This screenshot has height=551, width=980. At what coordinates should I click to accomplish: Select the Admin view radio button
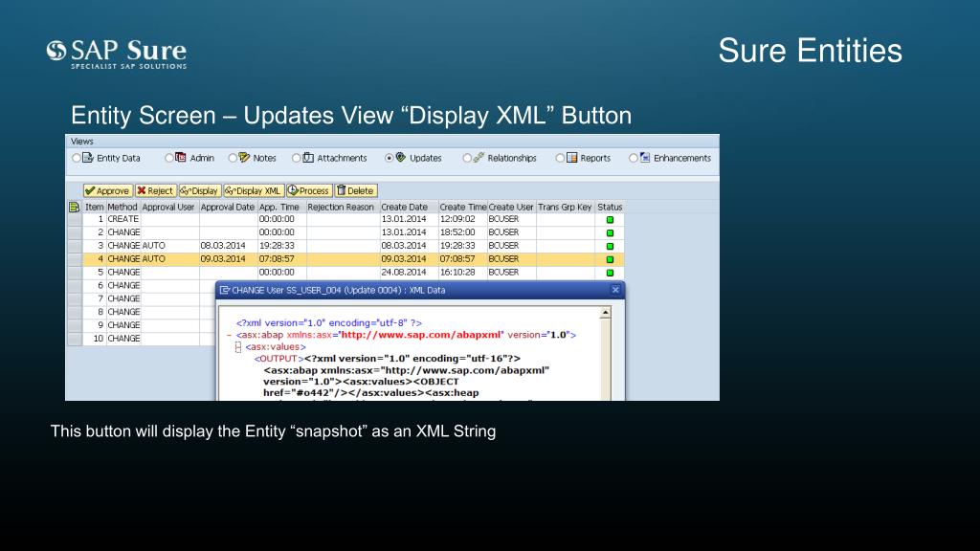coord(168,158)
